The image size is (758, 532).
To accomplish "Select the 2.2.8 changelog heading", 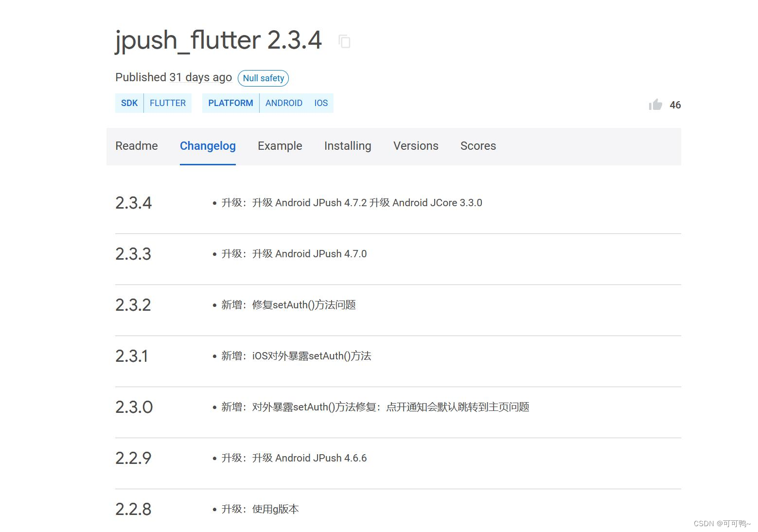I will click(x=133, y=509).
